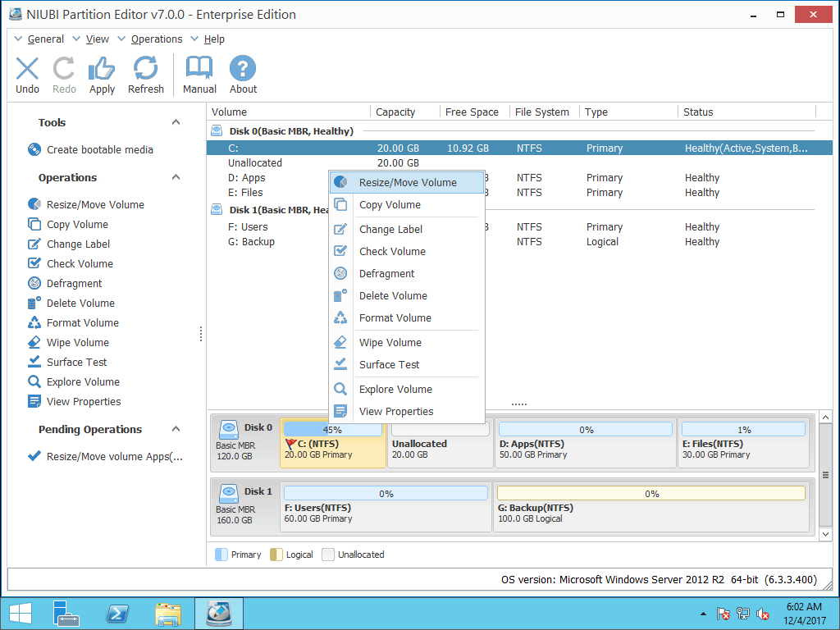Click the Redo toolbar icon
The width and height of the screenshot is (840, 630).
(x=64, y=69)
